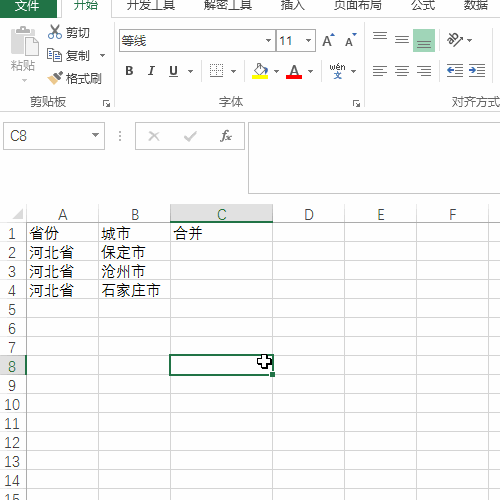The image size is (500, 500).
Task: Click the wén phonetic guide icon
Action: (337, 71)
